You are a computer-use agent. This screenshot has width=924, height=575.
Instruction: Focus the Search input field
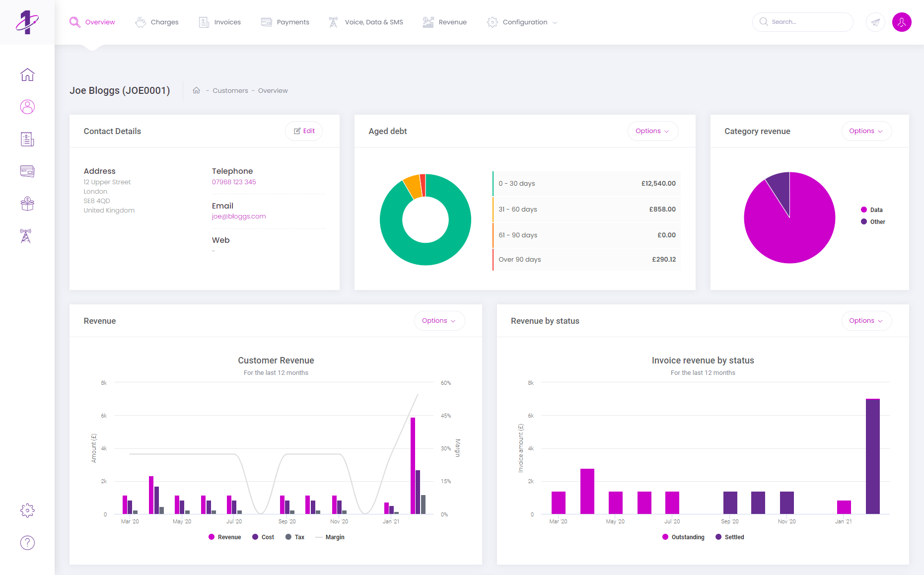(x=802, y=22)
